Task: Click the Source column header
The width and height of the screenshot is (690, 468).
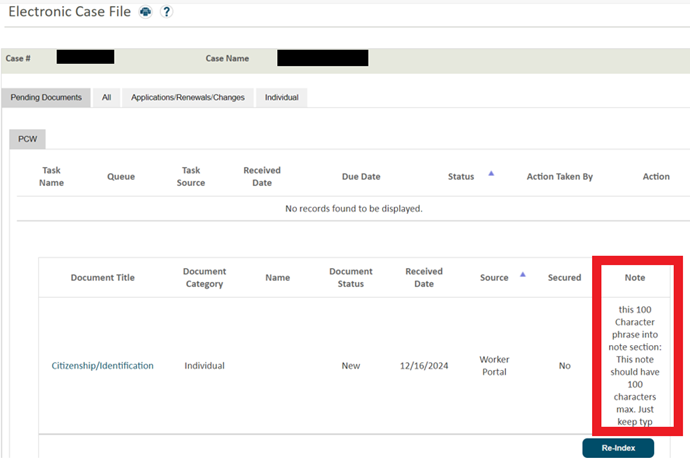Action: (494, 278)
